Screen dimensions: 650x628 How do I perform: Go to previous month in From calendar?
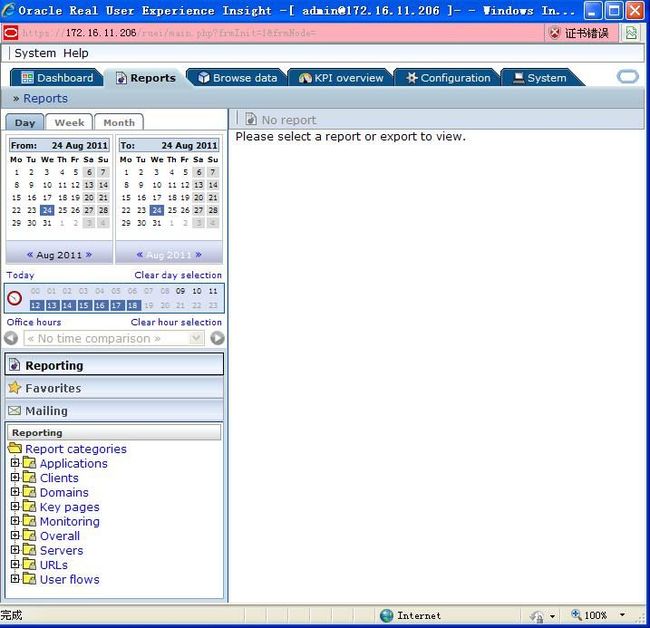pos(30,255)
